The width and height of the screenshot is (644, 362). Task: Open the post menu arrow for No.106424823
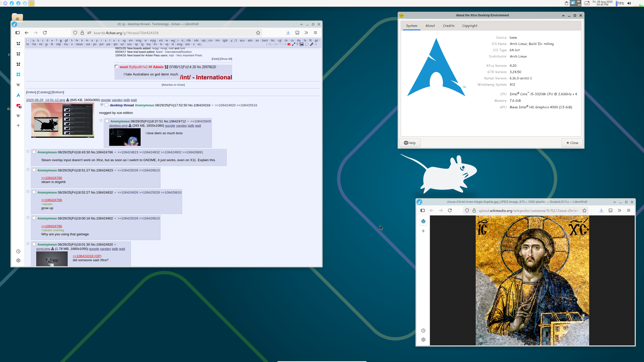pyautogui.click(x=115, y=170)
